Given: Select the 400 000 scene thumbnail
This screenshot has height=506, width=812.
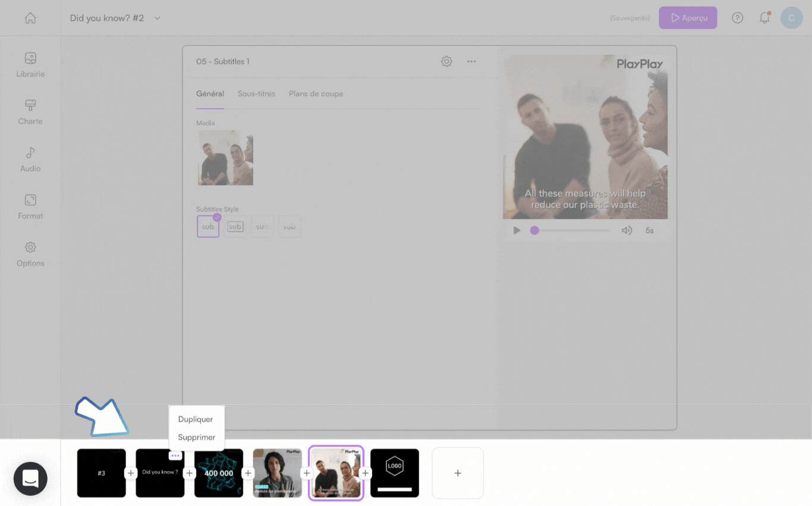Looking at the screenshot, I should tap(219, 473).
